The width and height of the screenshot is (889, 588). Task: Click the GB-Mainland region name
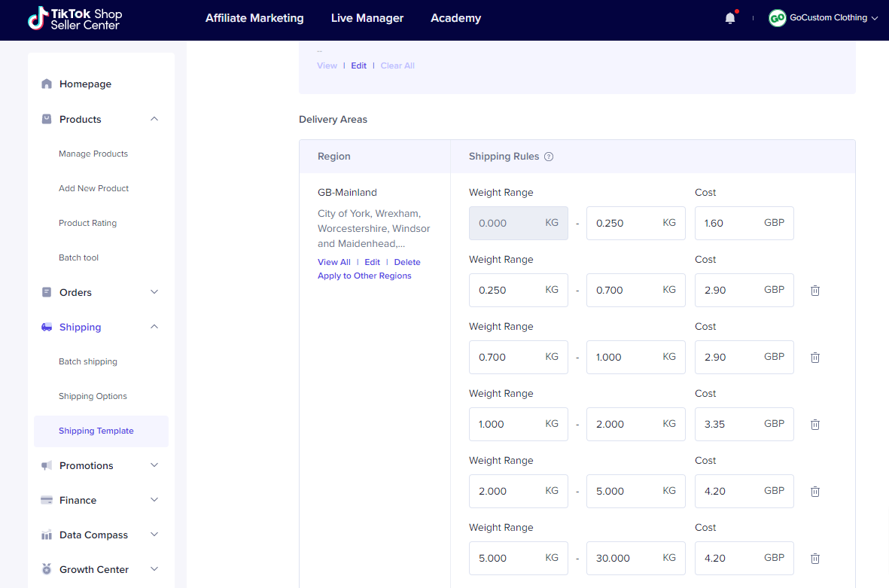(x=347, y=193)
